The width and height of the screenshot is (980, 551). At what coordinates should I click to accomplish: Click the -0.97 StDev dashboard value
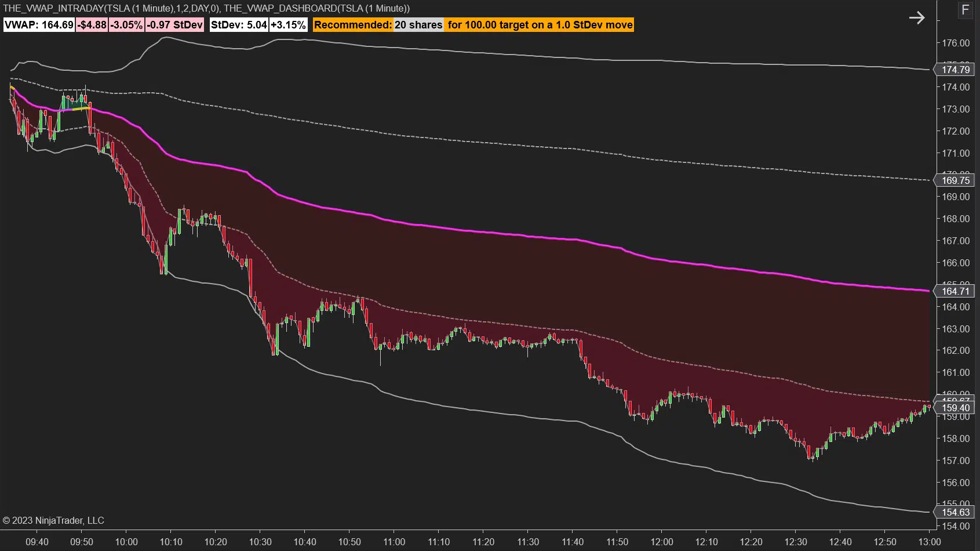[174, 25]
